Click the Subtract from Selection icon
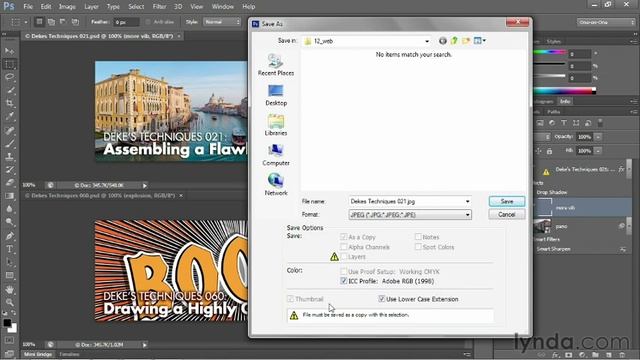Screen dimensions: 640x360 63,22
